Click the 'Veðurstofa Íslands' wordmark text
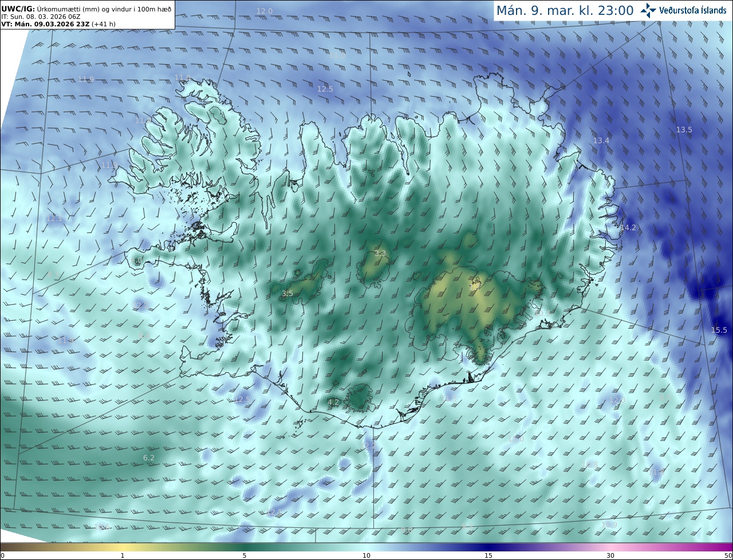 (693, 10)
